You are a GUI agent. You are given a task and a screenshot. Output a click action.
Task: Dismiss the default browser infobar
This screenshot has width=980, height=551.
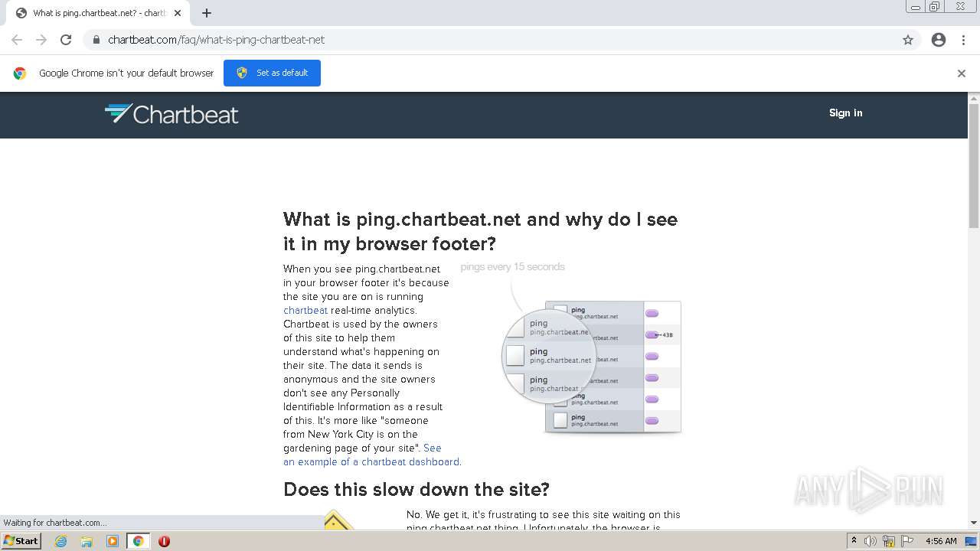point(962,73)
